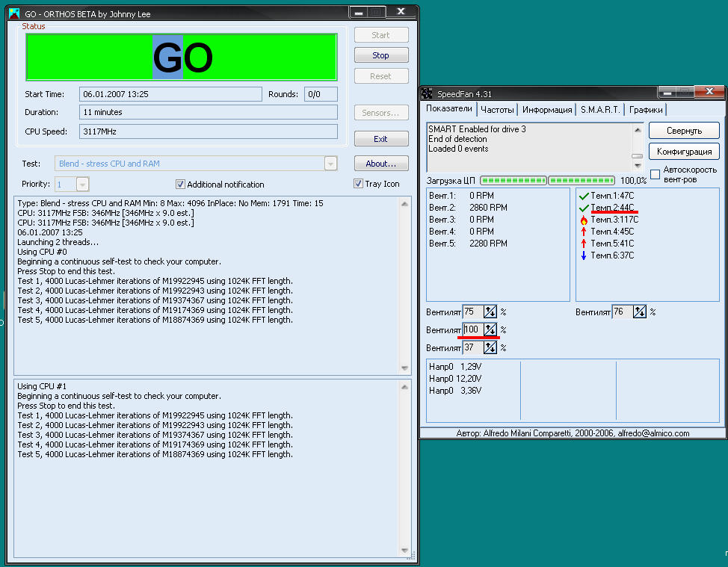Click red up arrow beside Темп.4:45C
The width and height of the screenshot is (728, 567).
click(x=584, y=232)
